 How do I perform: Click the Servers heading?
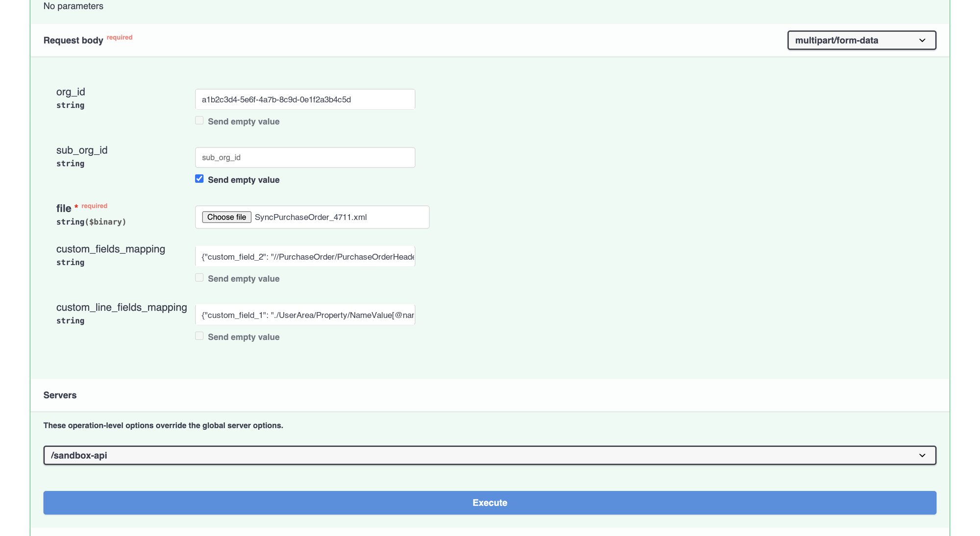60,395
